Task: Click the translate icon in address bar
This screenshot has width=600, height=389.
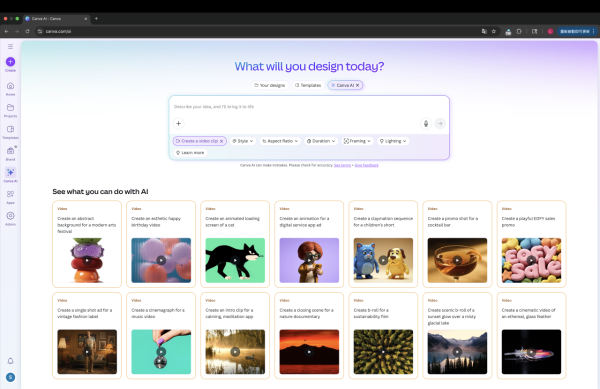Action: click(484, 31)
